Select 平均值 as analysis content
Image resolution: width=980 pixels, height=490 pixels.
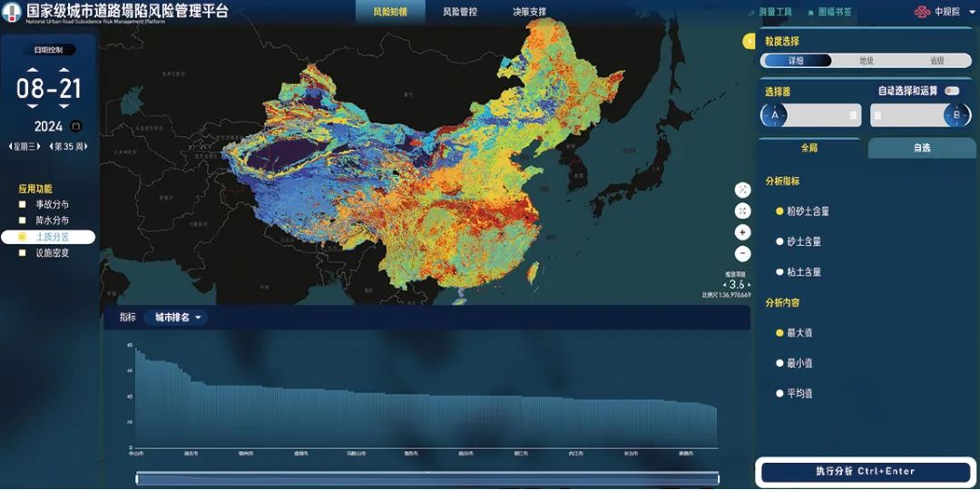coord(779,393)
